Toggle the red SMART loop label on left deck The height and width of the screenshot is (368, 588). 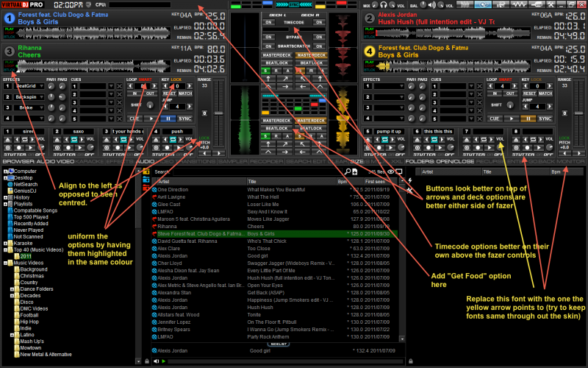[x=146, y=79]
